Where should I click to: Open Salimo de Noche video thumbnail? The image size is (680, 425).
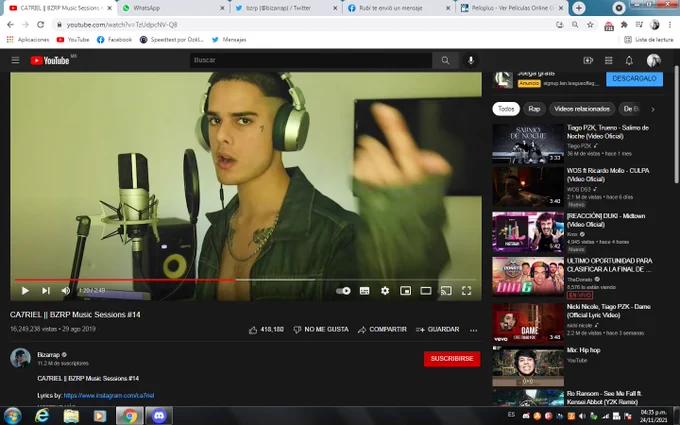click(x=528, y=144)
